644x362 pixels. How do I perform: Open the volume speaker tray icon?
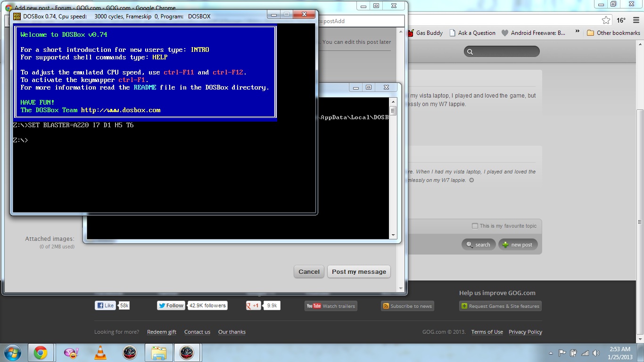point(596,353)
